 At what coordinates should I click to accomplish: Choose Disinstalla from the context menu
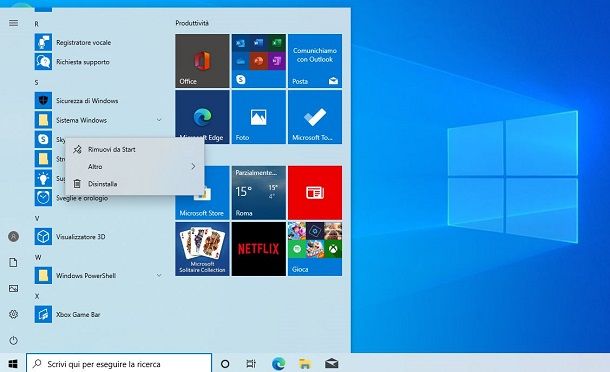[134, 184]
